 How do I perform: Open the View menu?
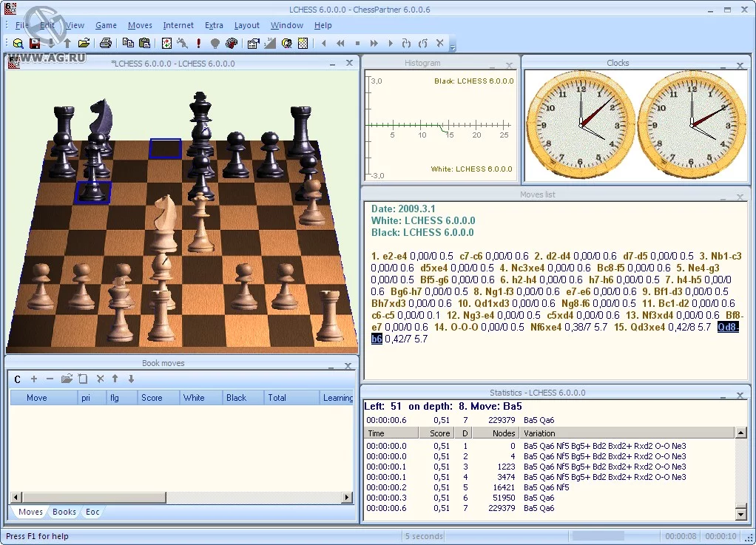pyautogui.click(x=75, y=26)
